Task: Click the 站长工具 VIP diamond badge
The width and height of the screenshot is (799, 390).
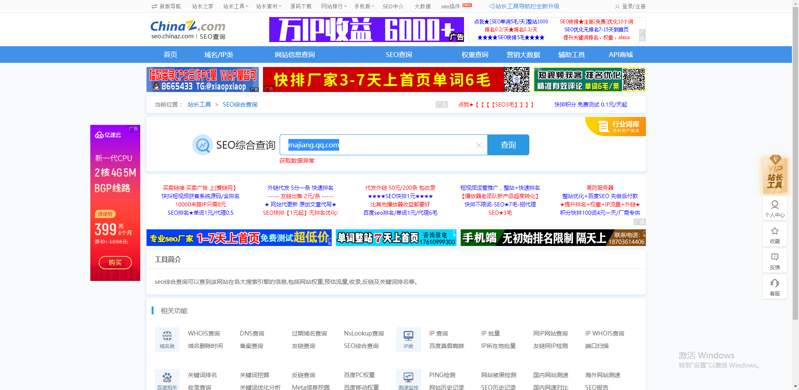Action: (775, 174)
